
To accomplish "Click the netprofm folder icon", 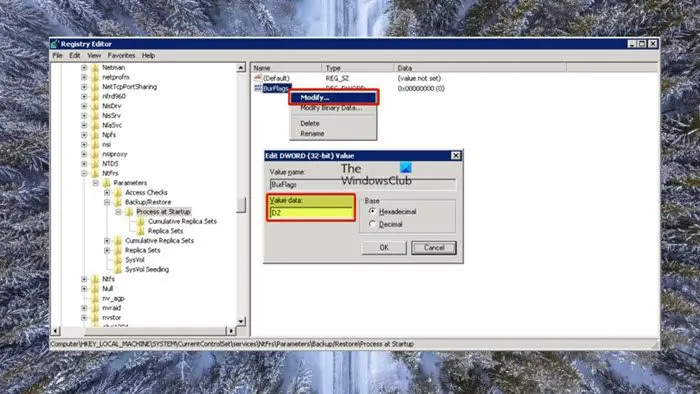I will tap(95, 77).
